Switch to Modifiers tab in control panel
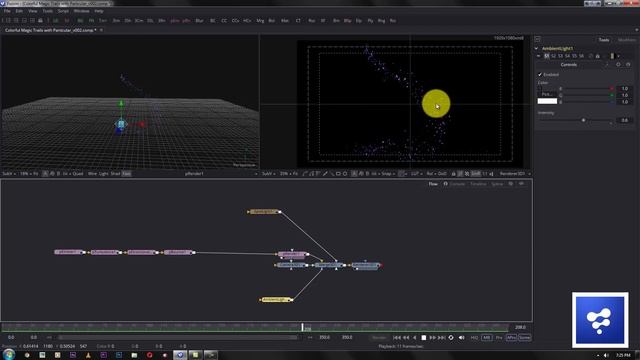 (x=627, y=40)
